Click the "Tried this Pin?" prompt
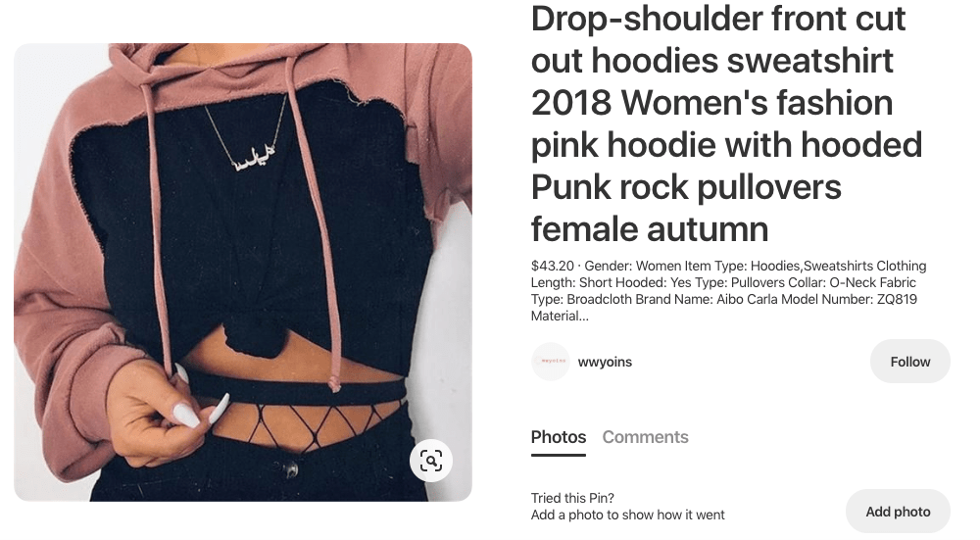Image resolution: width=980 pixels, height=540 pixels. pyautogui.click(x=572, y=498)
